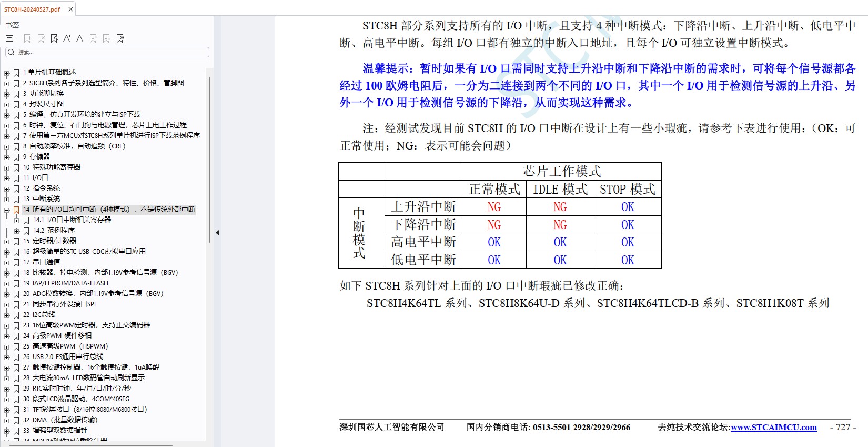Open bookmark '33 增强型双数据指针'
Image resolution: width=868 pixels, height=447 pixels.
[55, 430]
